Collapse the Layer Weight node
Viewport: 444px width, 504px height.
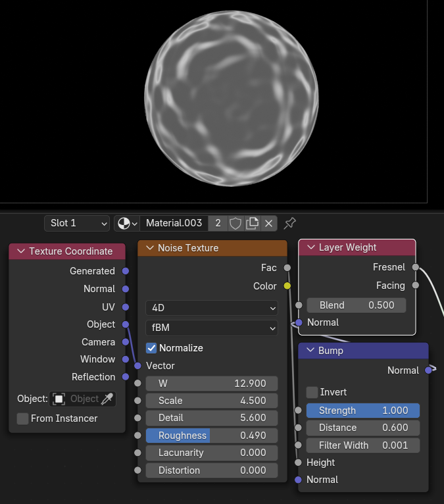[310, 247]
